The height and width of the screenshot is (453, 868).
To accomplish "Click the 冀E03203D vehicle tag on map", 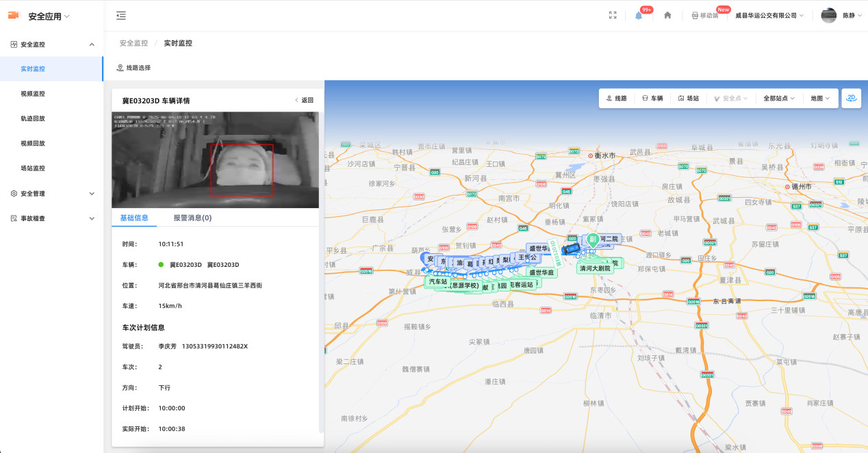I will (555, 253).
